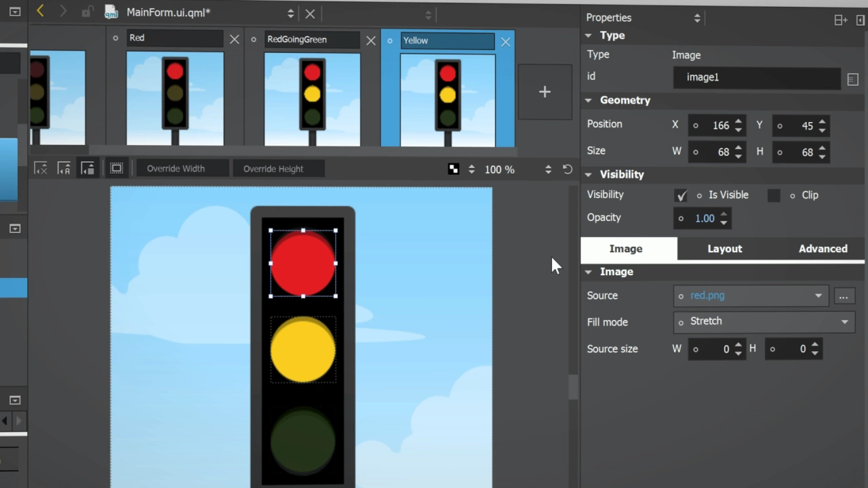Delete the Red state with its X
The width and height of the screenshot is (868, 488).
[234, 39]
